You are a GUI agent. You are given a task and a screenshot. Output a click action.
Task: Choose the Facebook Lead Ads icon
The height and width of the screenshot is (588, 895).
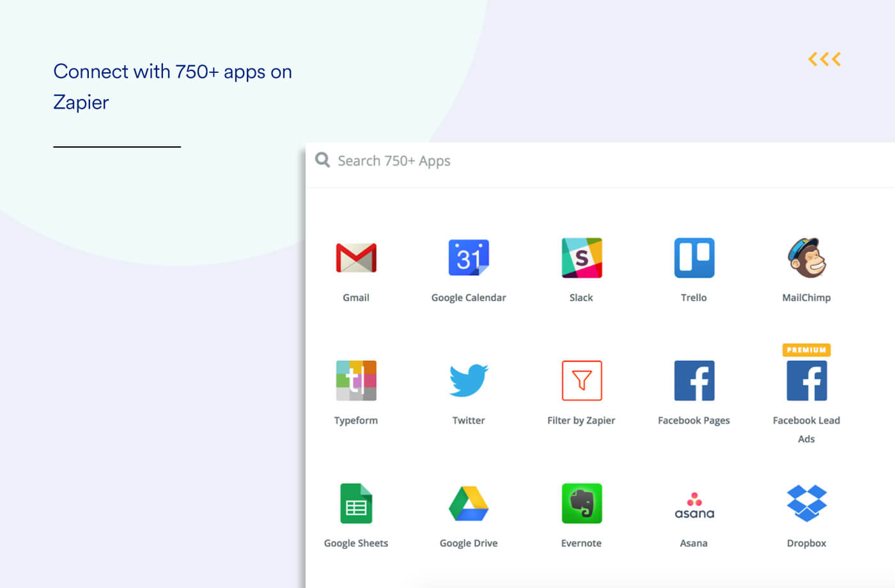click(x=807, y=380)
